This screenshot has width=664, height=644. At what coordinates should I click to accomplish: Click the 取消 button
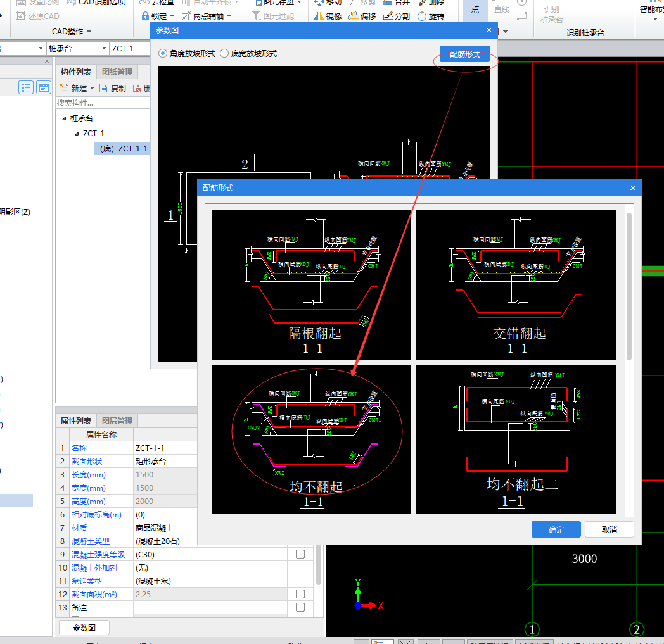(609, 529)
